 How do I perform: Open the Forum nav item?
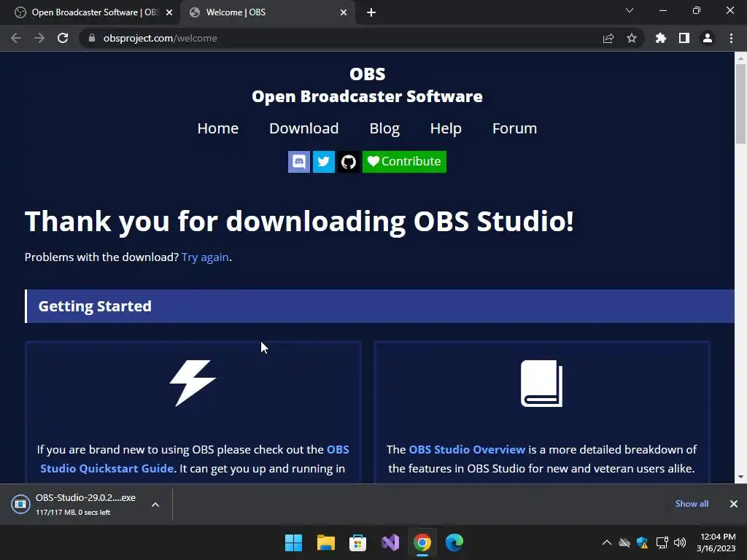point(514,128)
